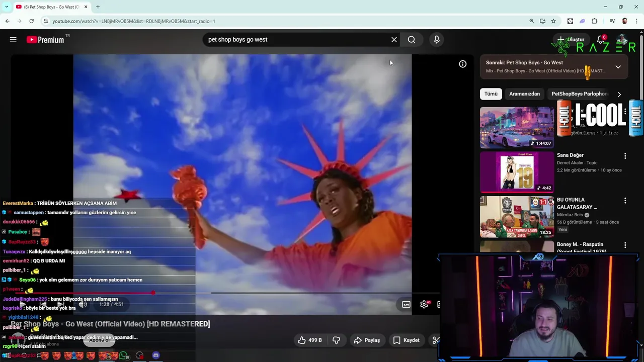Select the PetShopBoys Parlophone chip

[579, 94]
